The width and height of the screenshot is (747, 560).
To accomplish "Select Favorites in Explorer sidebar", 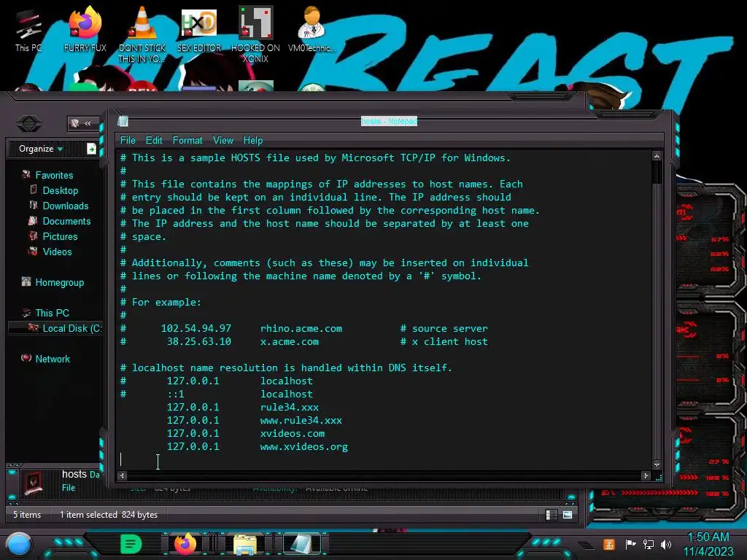I will coord(54,175).
